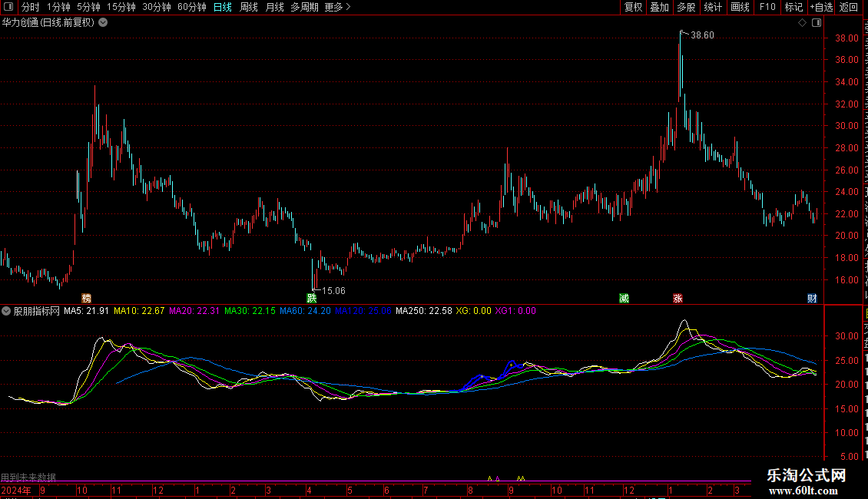Expand the 更多 periods menu
Viewport: 868px width, 499px height.
coord(338,7)
